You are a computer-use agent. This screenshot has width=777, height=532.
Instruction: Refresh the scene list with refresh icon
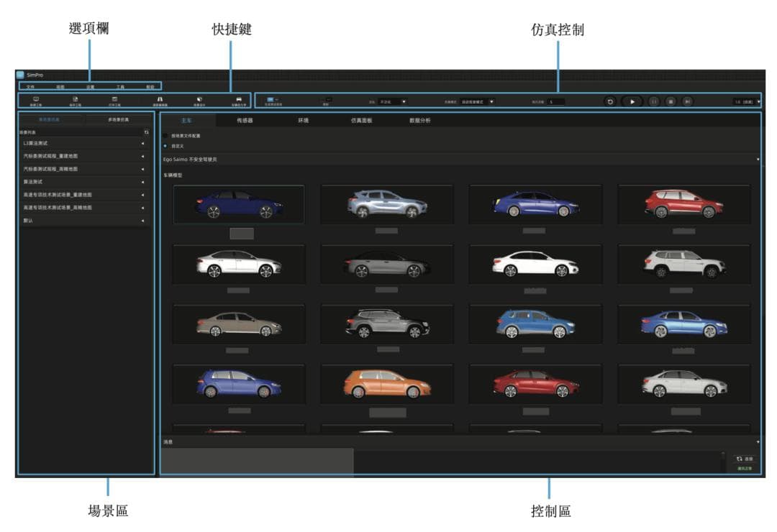tap(147, 132)
